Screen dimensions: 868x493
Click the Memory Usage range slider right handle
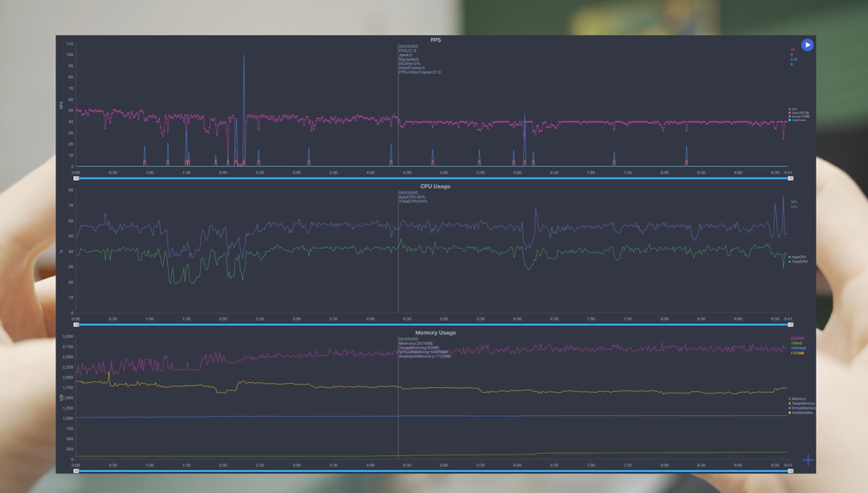(x=791, y=471)
